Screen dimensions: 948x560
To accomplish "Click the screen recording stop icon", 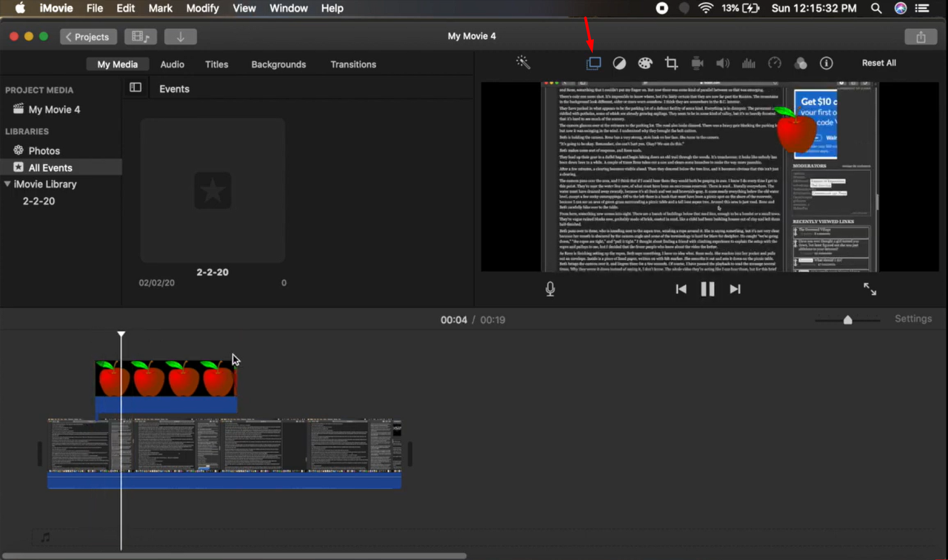I will pos(662,8).
